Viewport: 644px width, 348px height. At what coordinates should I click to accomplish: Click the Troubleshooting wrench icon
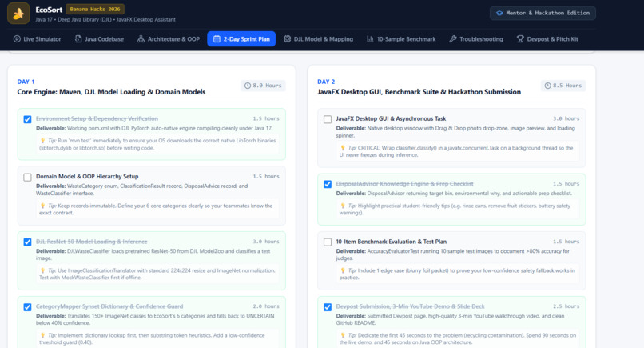(x=453, y=39)
